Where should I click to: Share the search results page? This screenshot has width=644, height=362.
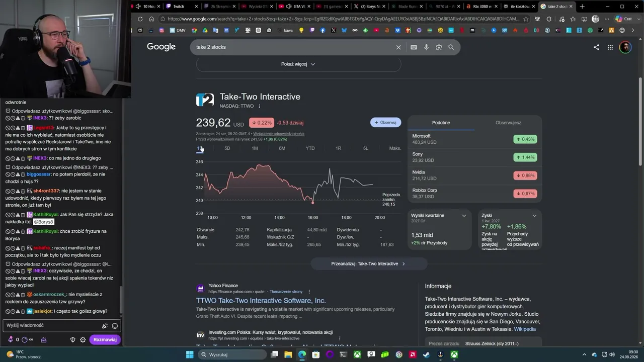click(596, 47)
